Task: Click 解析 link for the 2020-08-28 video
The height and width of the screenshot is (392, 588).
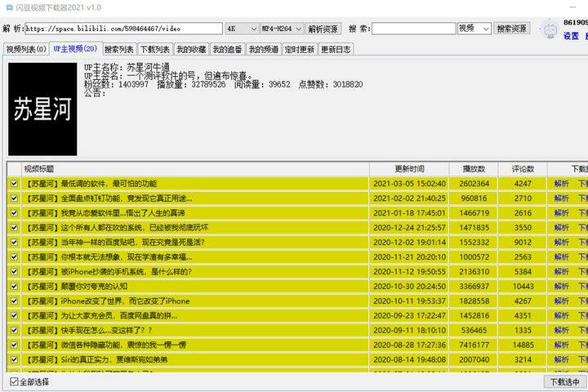Action: pyautogui.click(x=561, y=345)
